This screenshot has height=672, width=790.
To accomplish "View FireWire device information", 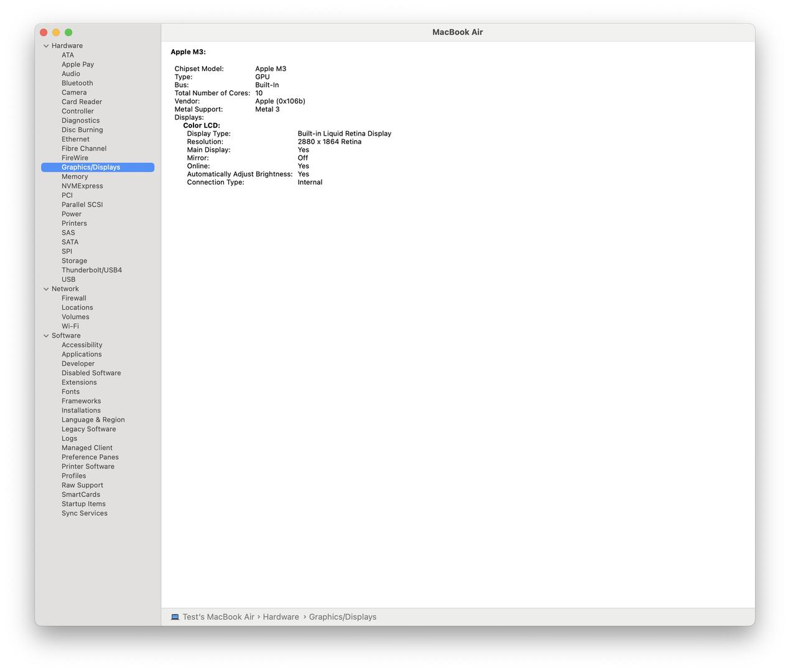I will (x=75, y=158).
